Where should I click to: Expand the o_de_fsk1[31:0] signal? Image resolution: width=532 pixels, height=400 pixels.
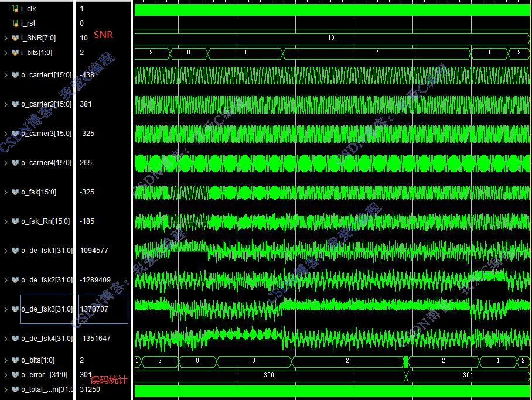pos(6,251)
